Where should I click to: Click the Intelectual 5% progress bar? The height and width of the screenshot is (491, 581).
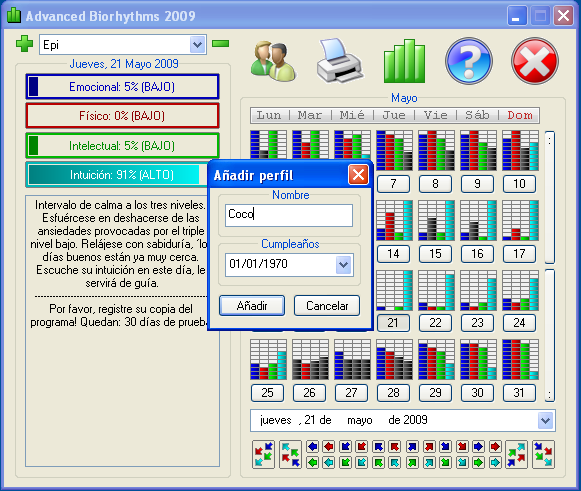point(122,146)
